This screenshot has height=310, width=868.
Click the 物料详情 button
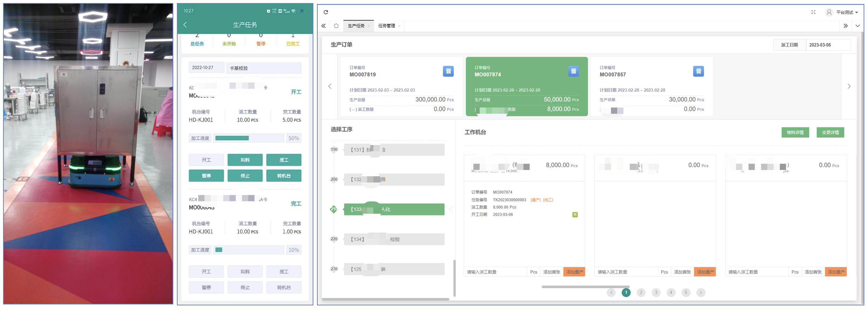tap(795, 132)
